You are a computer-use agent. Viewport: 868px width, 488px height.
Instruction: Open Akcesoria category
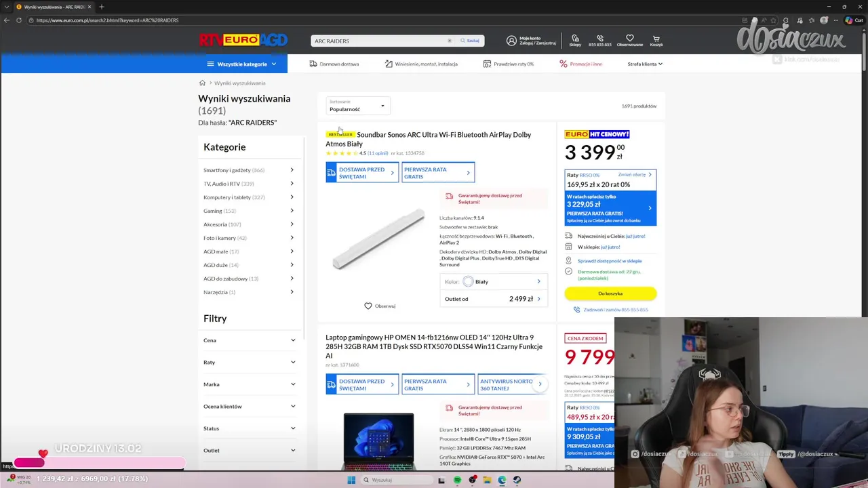click(249, 224)
